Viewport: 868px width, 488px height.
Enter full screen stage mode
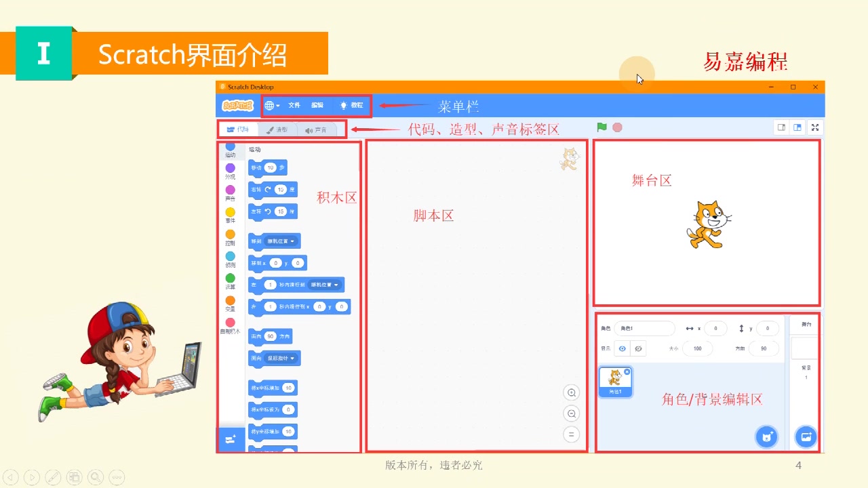(x=816, y=127)
